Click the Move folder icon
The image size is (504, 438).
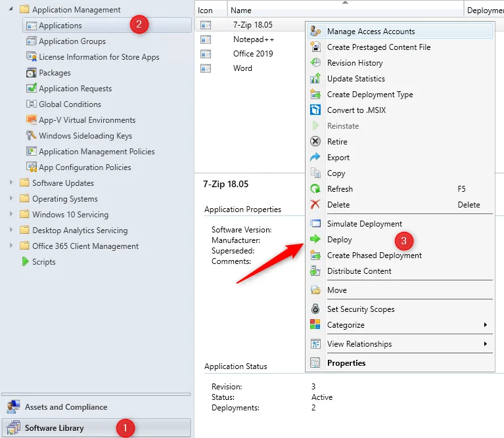(315, 290)
